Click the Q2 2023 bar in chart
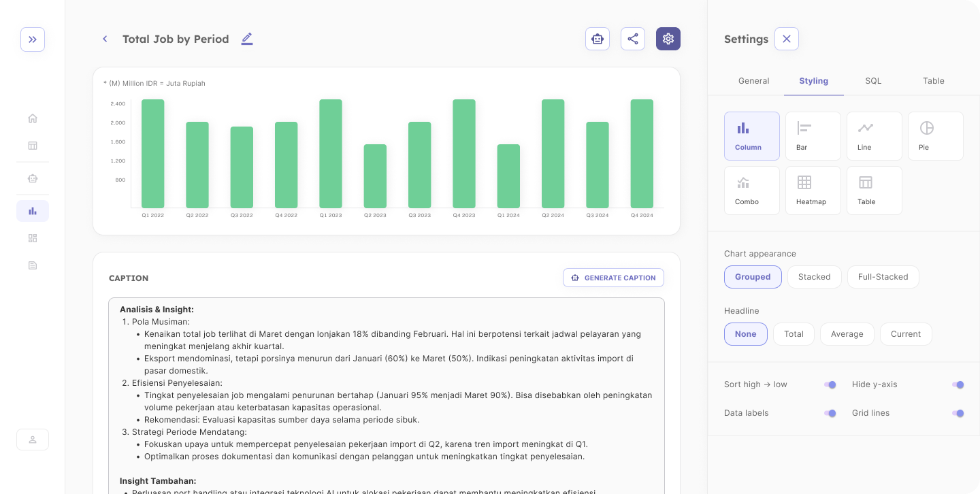The height and width of the screenshot is (494, 980). [375, 176]
